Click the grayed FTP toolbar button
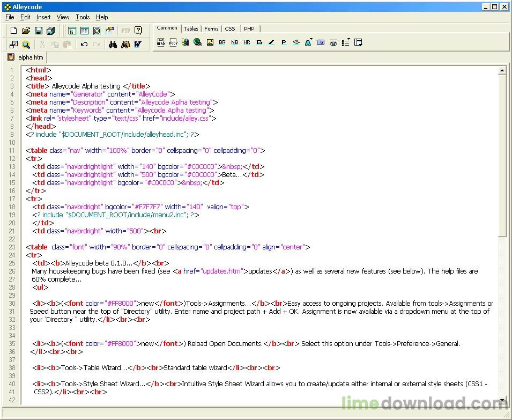 point(125,31)
